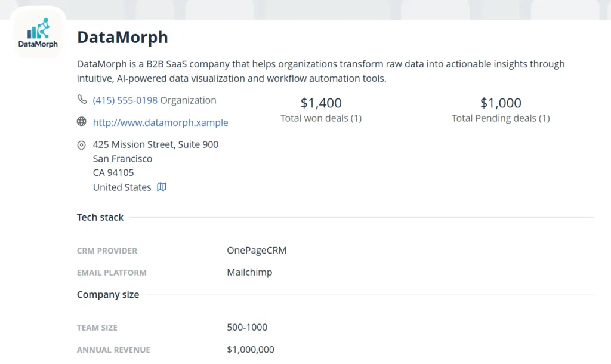Screen dimensions: 611x364
Task: Open the map icon beside United States
Action: [162, 187]
